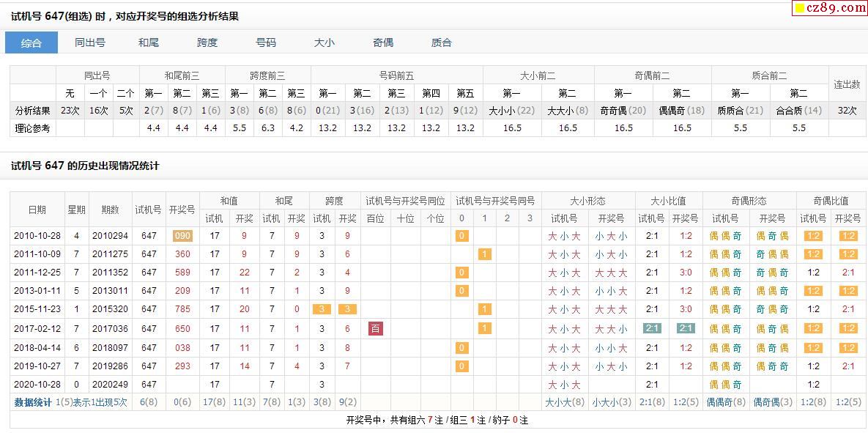Switch to the 质合 tab
Screen dimensions: 868x433
tap(441, 42)
